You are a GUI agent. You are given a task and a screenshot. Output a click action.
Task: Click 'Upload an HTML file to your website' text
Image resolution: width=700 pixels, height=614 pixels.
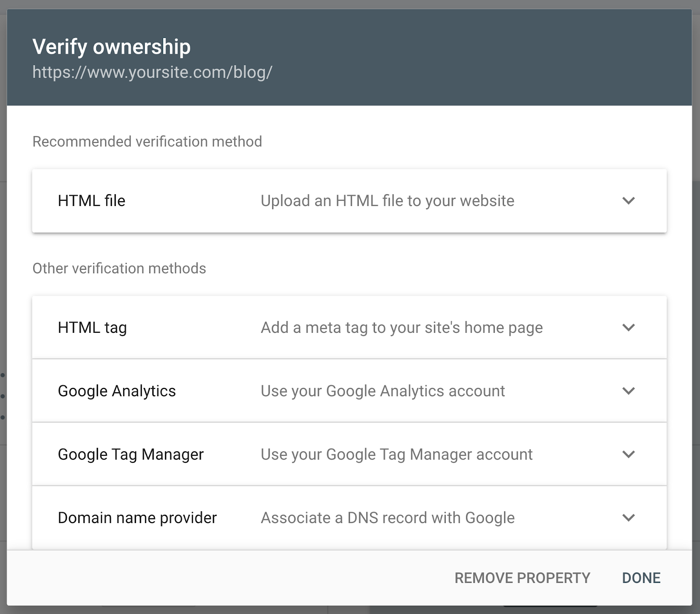coord(387,201)
